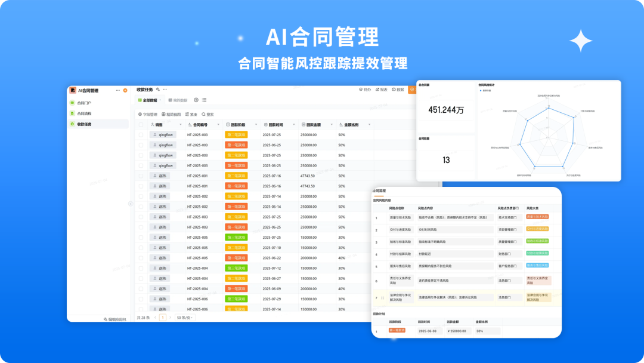
Task: Click the 47743.50 amount dated 2025-07-16
Action: point(308,176)
